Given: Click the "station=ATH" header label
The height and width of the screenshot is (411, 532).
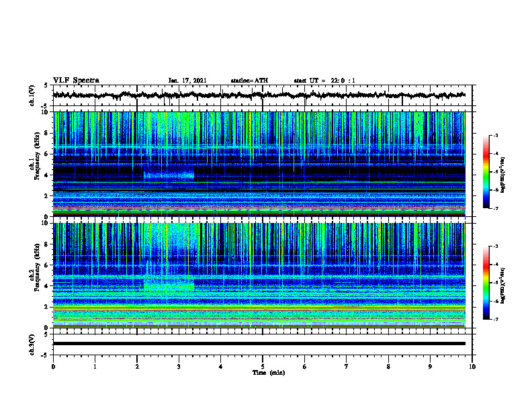Looking at the screenshot, I should (249, 81).
